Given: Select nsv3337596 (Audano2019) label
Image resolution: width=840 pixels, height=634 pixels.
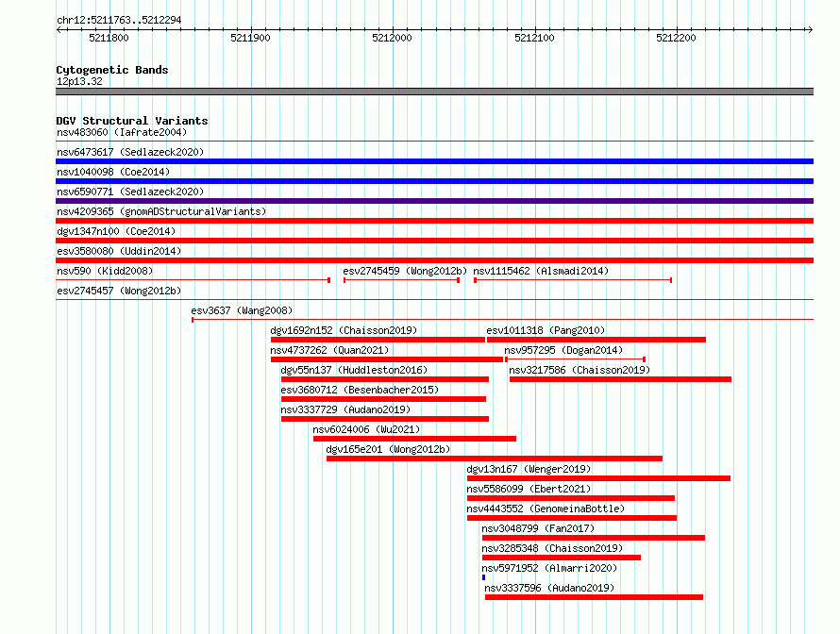Looking at the screenshot, I should click(549, 588).
